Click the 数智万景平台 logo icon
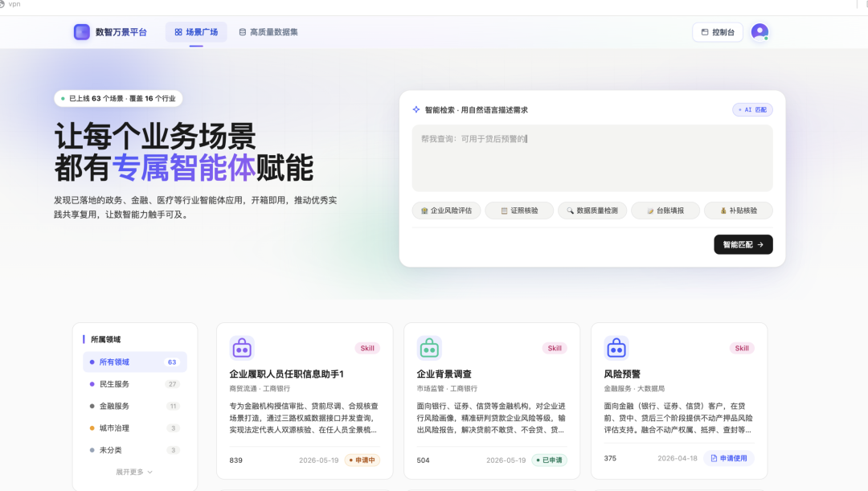Image resolution: width=868 pixels, height=491 pixels. click(x=82, y=32)
